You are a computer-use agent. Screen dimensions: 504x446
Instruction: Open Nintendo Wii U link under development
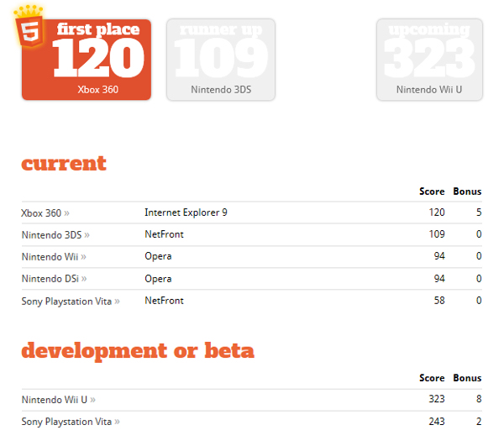(59, 400)
